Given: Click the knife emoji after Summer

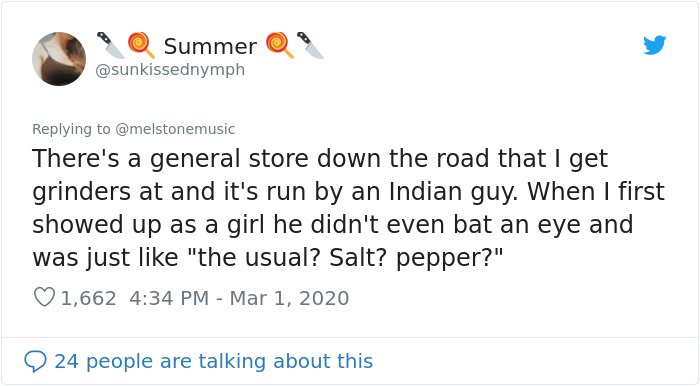Looking at the screenshot, I should tap(310, 45).
